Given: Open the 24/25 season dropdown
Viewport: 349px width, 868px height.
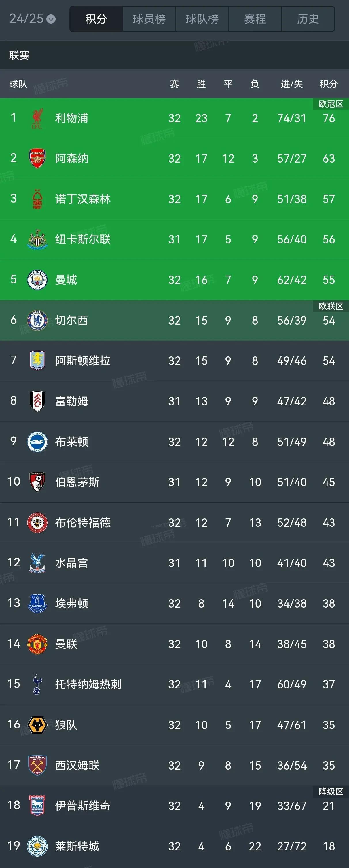Looking at the screenshot, I should 32,18.
